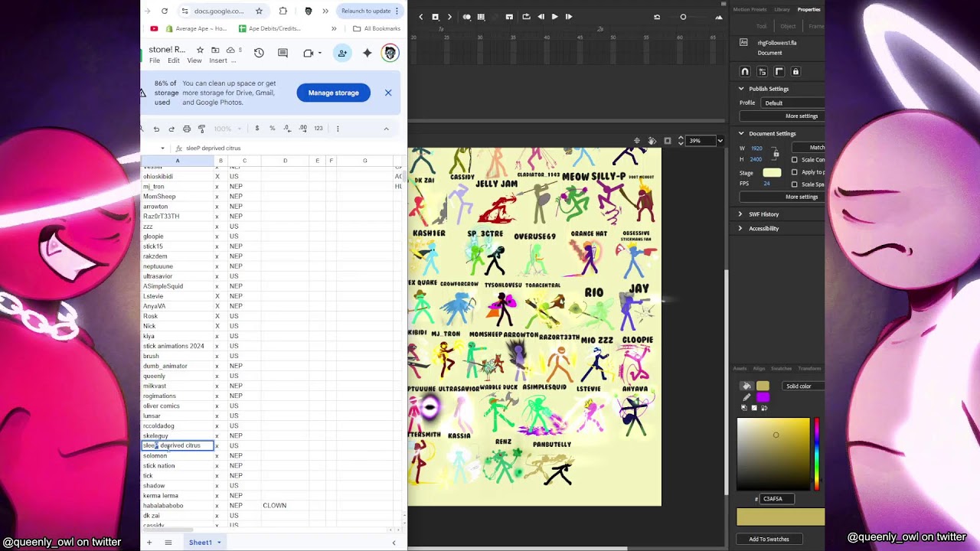Collapse Document Settings section
Viewport: 980px width, 551px height.
741,134
